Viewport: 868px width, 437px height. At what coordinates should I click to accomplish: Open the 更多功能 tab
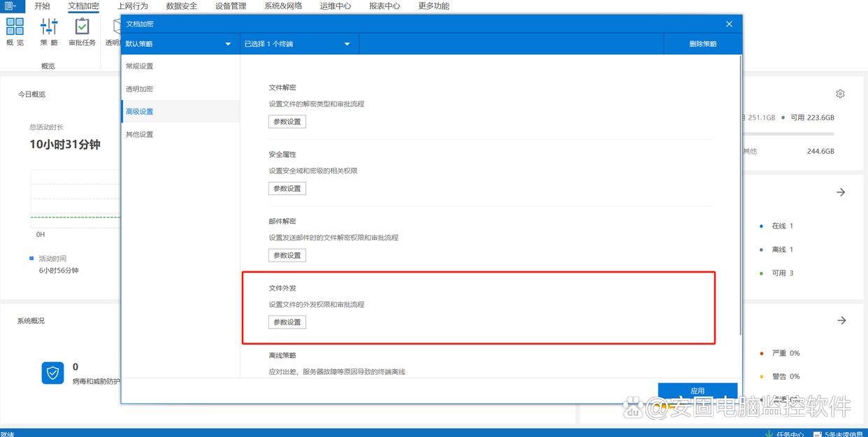tap(433, 6)
